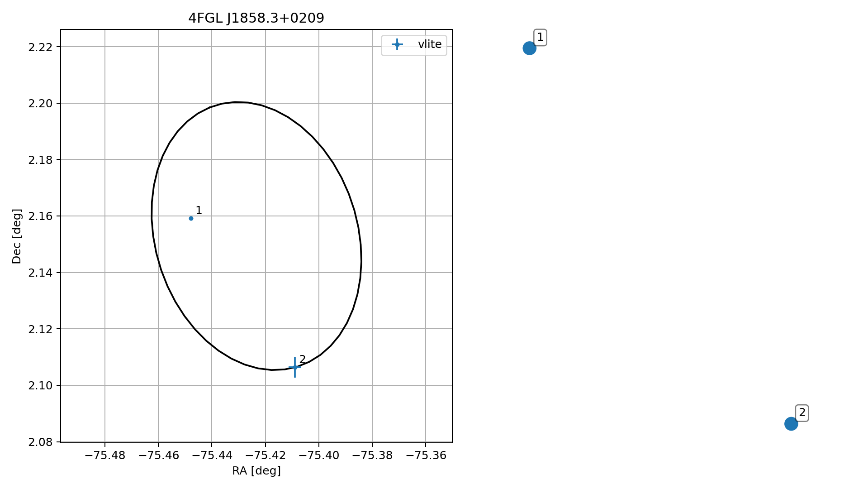Click the 2.16 tick on Dec axis

(x=41, y=216)
